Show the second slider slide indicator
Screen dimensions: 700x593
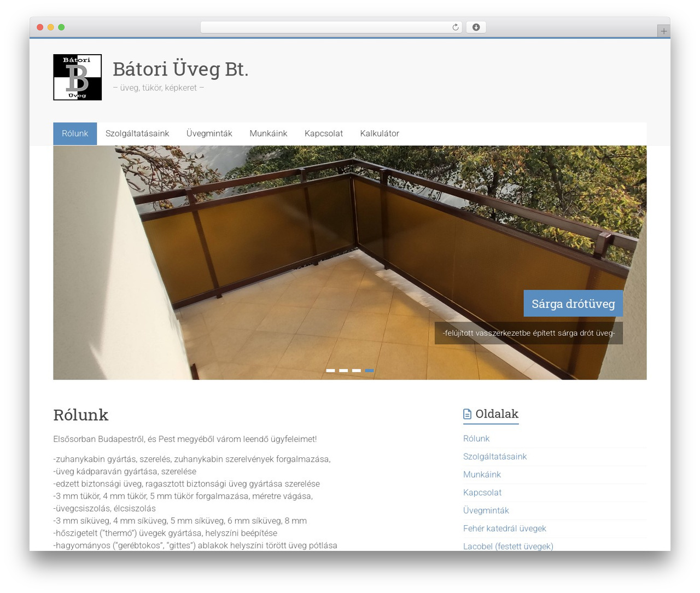tap(343, 370)
